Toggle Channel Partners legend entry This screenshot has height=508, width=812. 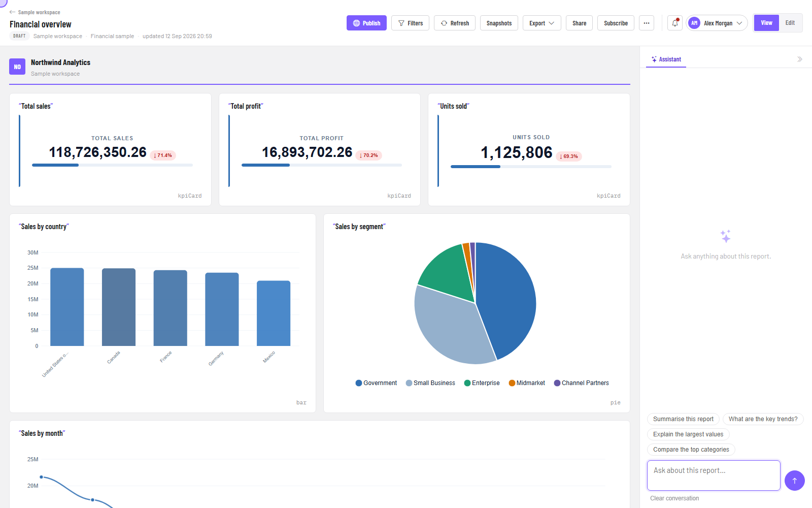coord(581,383)
